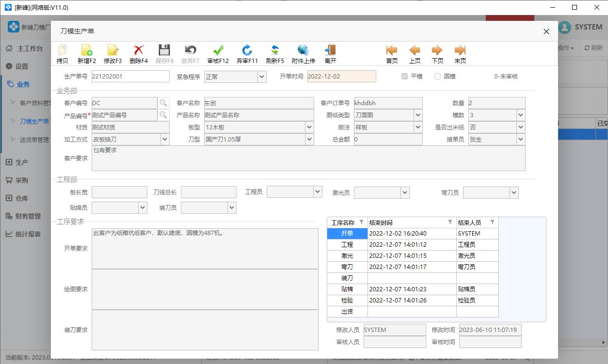Click the SYSTEM user avatar icon

[564, 28]
